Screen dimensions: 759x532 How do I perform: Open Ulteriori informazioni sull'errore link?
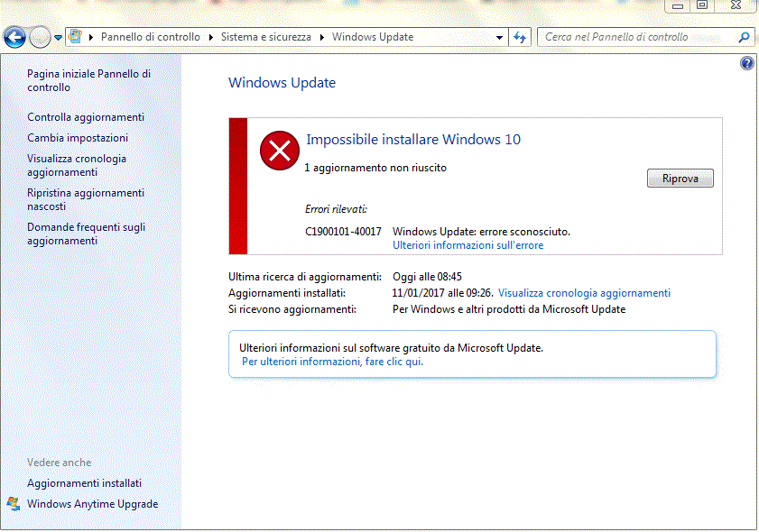468,245
